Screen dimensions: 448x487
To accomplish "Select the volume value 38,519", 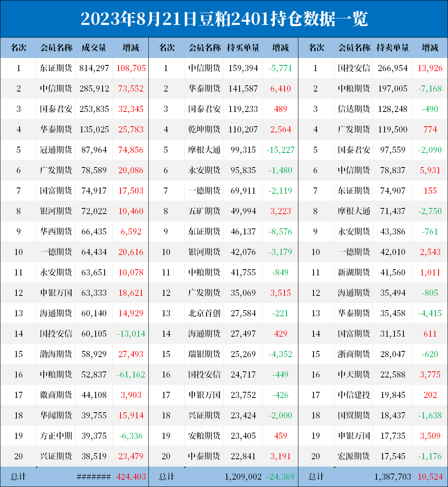I will pos(94,456).
